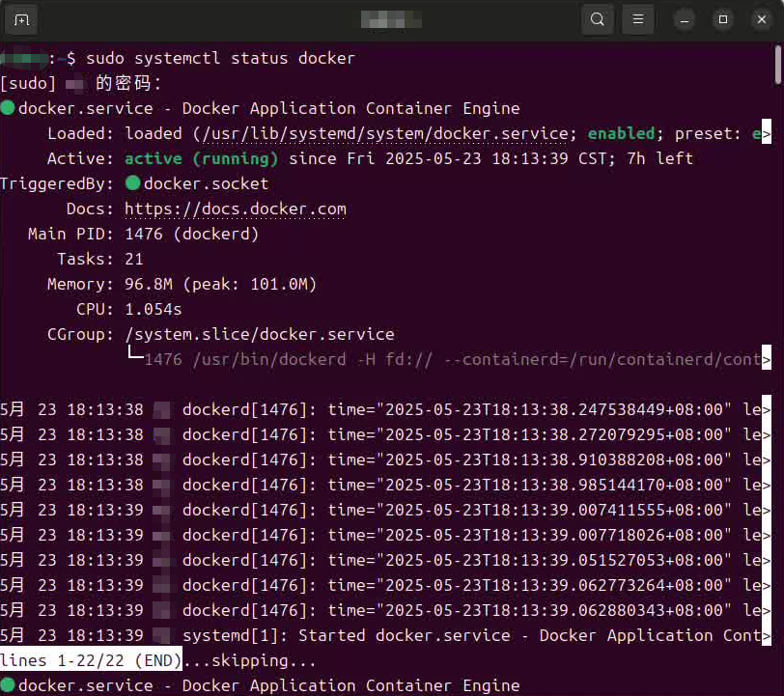This screenshot has height=696, width=784.
Task: Click the 'preset:' text in Loaded line
Action: tap(708, 133)
